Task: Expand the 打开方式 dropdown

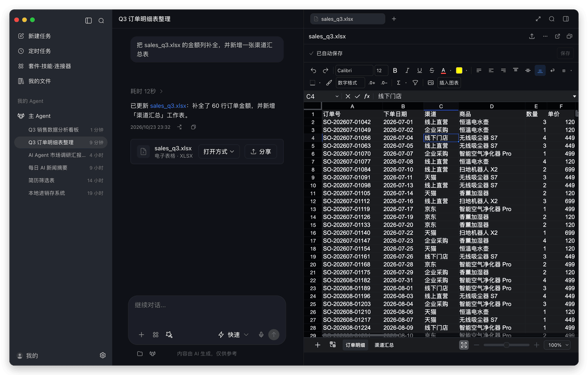Action: coord(219,152)
